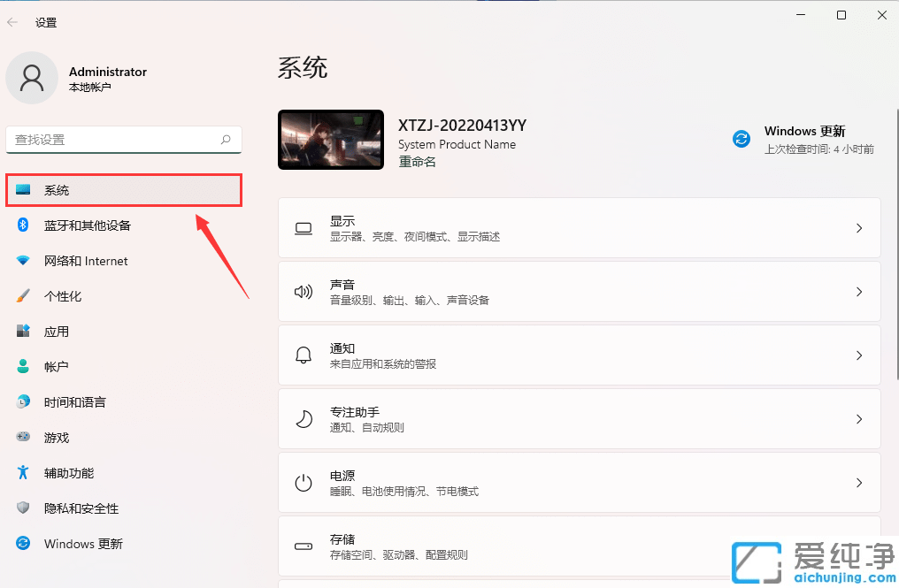The height and width of the screenshot is (588, 899).
Task: Expand 通知 row via its chevron
Action: (859, 355)
